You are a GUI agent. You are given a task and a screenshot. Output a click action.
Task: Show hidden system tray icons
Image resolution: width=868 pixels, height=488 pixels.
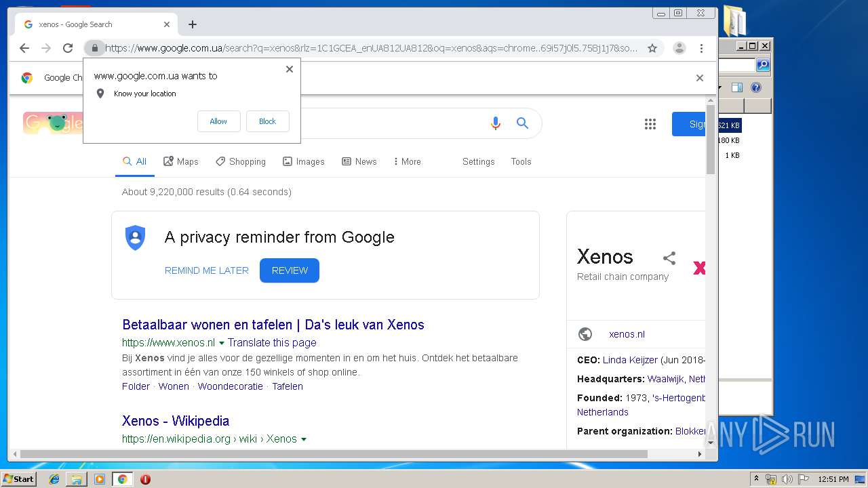click(756, 479)
